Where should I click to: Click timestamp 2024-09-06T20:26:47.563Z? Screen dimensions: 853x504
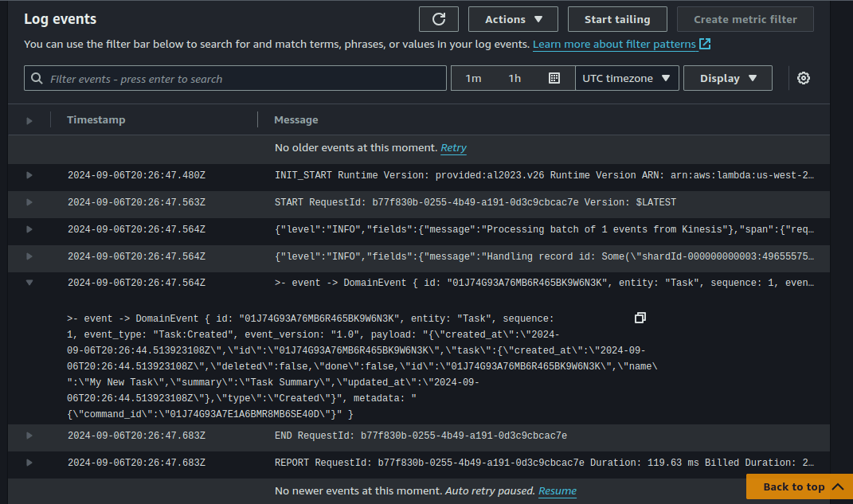(x=136, y=202)
